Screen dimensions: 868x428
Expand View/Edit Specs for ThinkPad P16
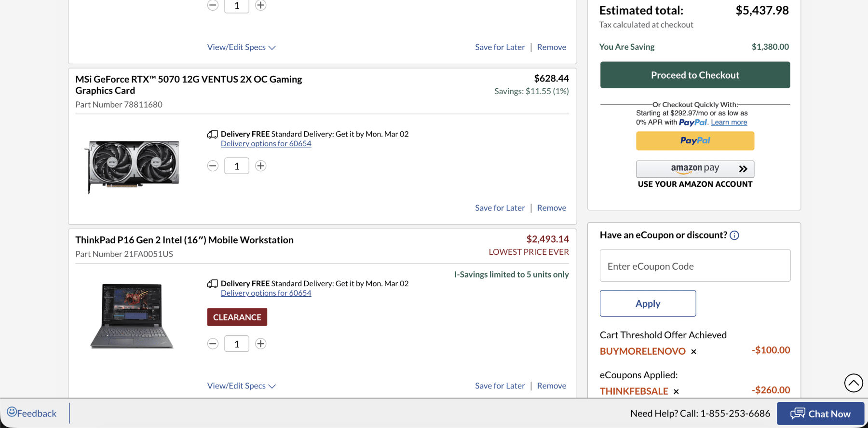[241, 386]
